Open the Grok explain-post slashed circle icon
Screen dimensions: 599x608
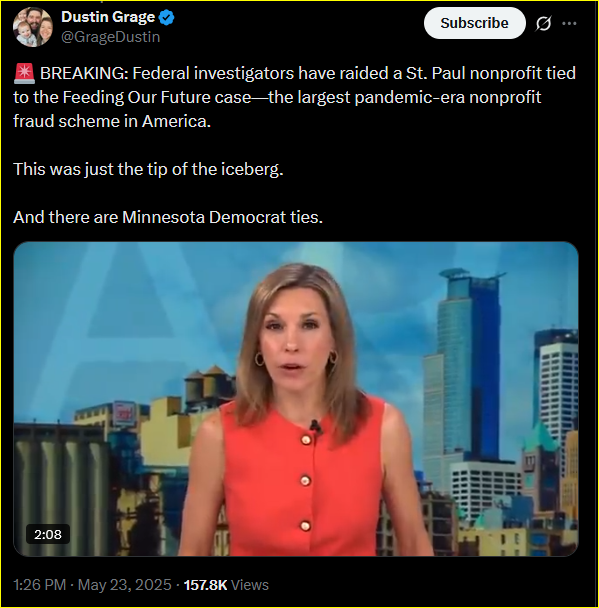(543, 24)
